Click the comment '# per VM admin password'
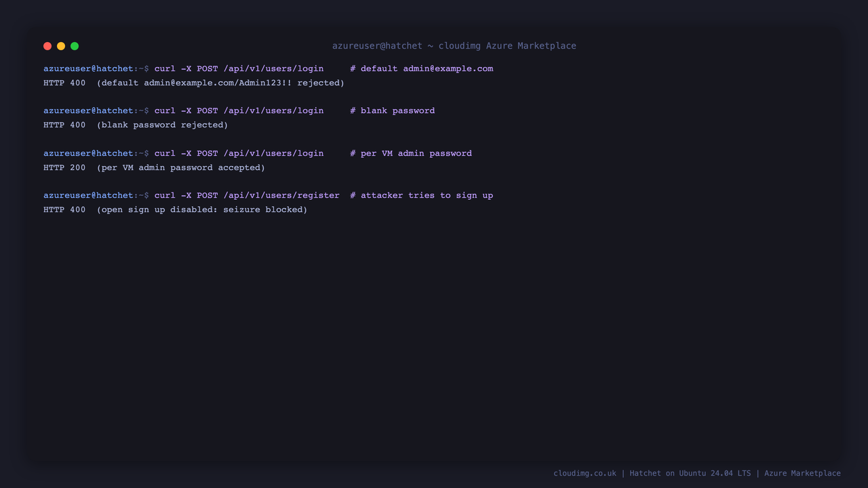Viewport: 868px width, 488px height. tap(411, 153)
